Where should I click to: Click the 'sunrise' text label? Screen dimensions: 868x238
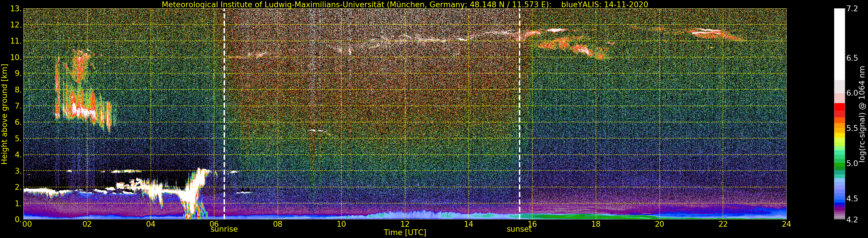pos(224,229)
